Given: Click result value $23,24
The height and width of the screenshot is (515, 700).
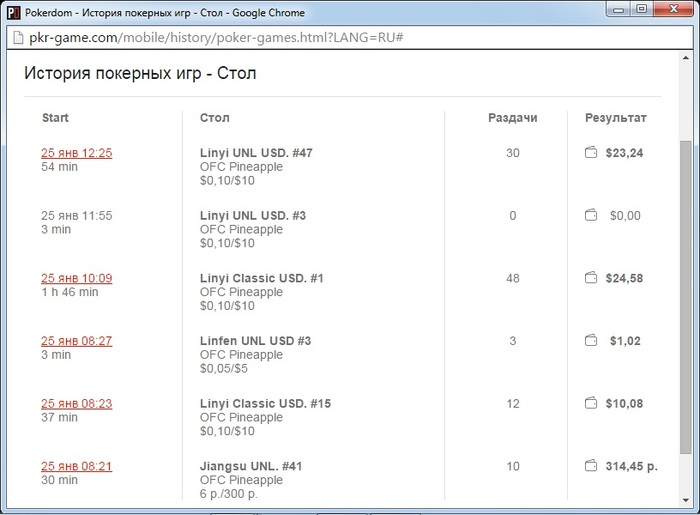Looking at the screenshot, I should tap(624, 153).
